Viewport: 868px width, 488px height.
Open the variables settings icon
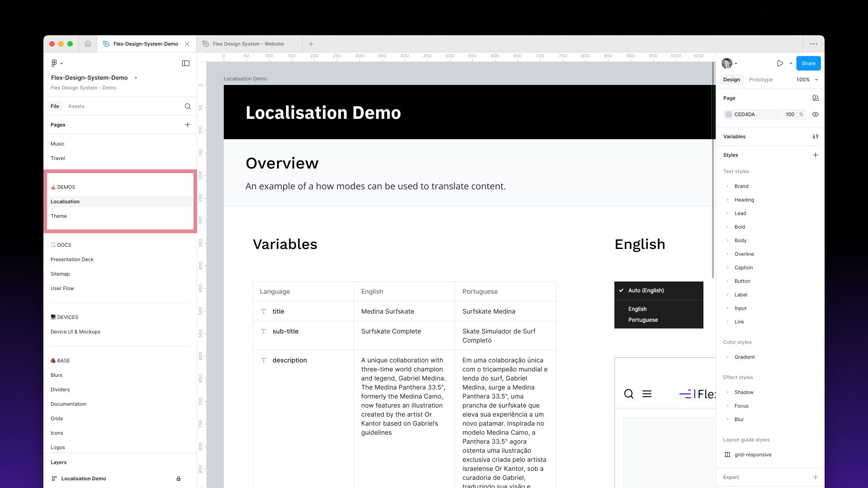(816, 136)
